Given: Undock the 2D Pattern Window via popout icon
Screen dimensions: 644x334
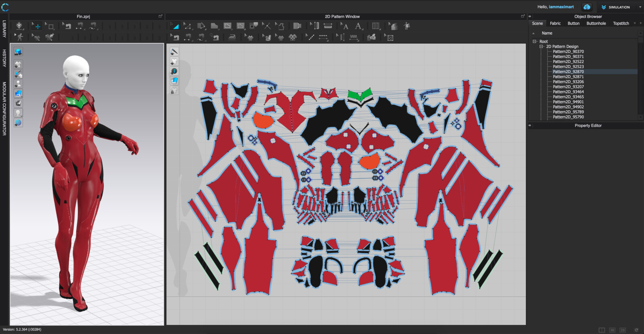Looking at the screenshot, I should [x=522, y=16].
